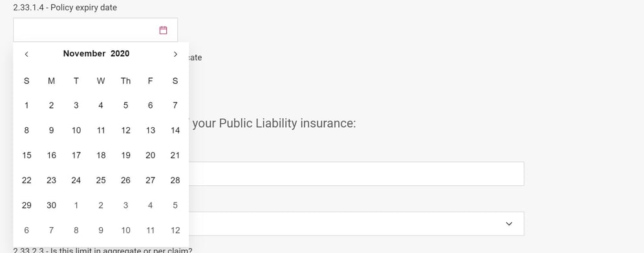
Task: Choose November 7 in the calendar grid
Action: (175, 105)
